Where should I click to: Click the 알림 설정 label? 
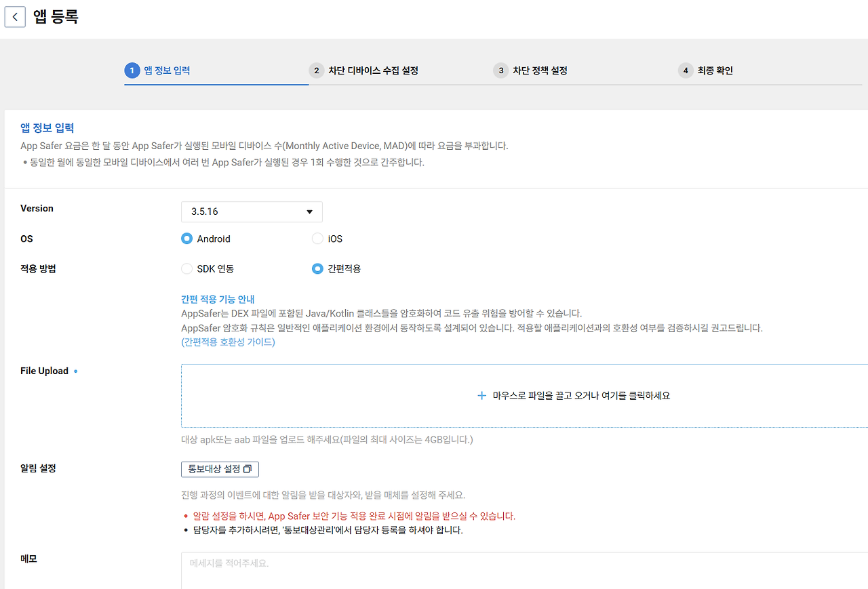pos(38,468)
